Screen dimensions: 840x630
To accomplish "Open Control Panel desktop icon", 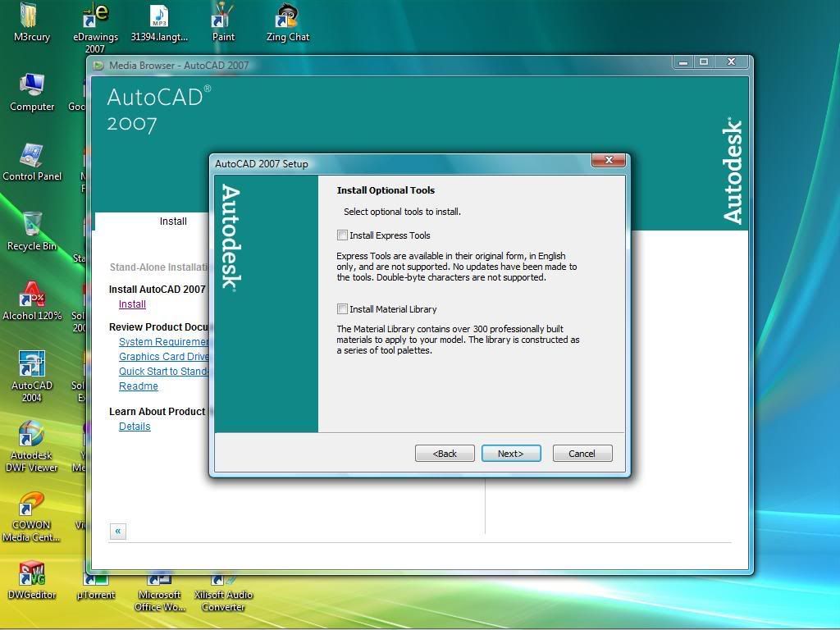I will tap(32, 162).
